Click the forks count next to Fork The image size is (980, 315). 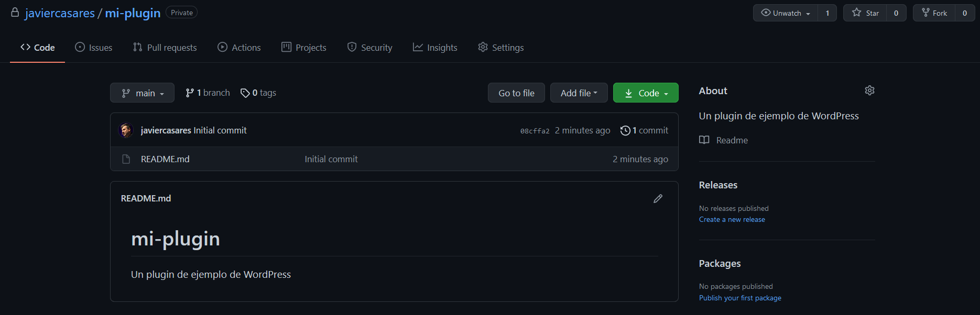click(x=965, y=13)
